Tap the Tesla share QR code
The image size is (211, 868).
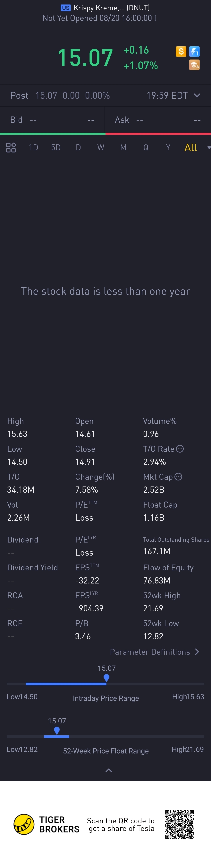tap(180, 824)
